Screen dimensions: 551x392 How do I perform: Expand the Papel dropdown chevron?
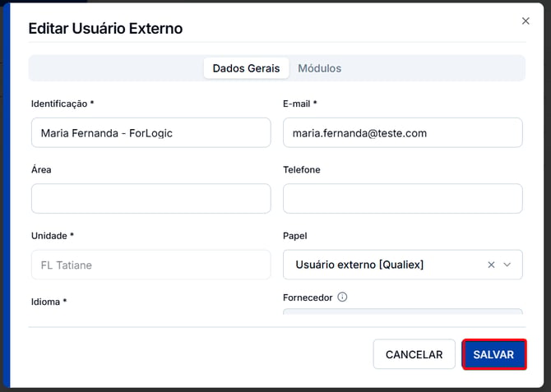tap(507, 265)
